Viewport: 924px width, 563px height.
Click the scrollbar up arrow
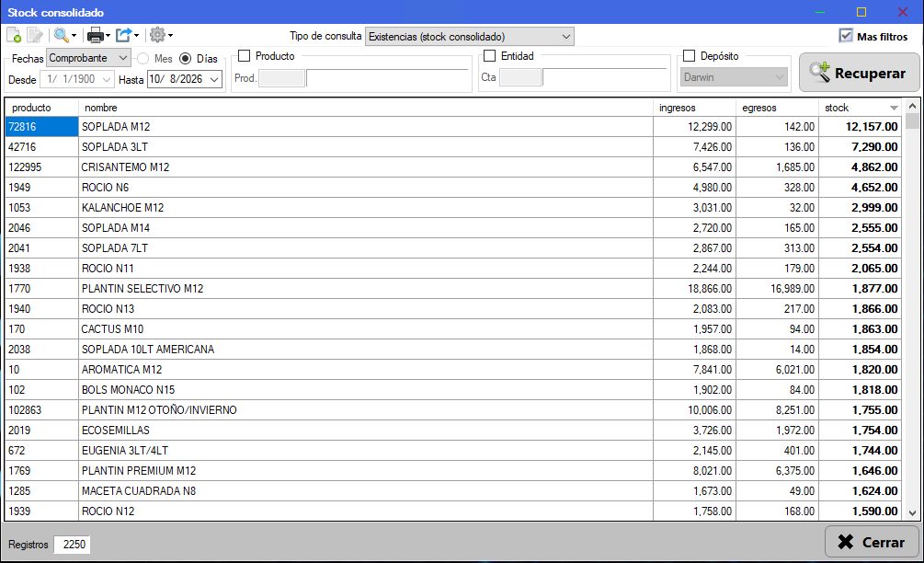(912, 106)
